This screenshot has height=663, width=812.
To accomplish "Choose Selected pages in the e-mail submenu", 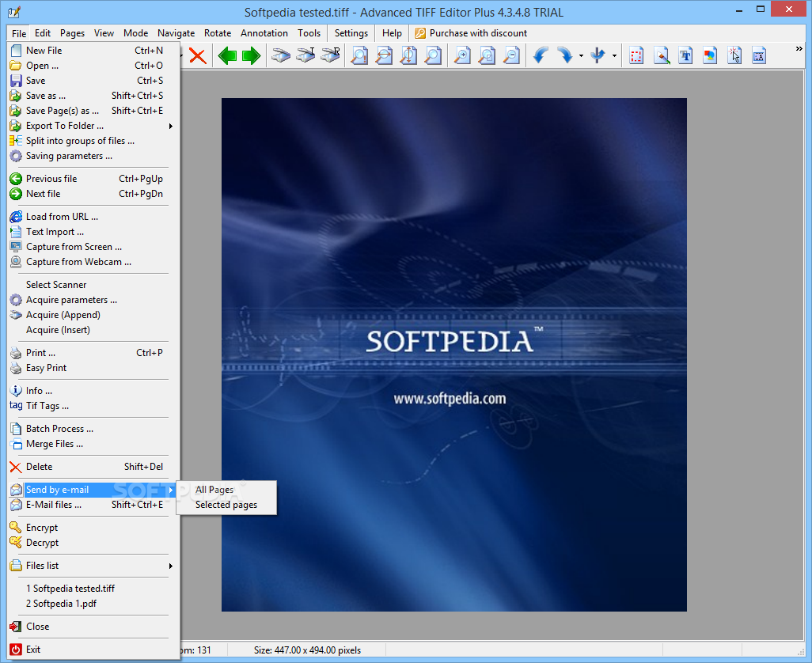I will [226, 505].
